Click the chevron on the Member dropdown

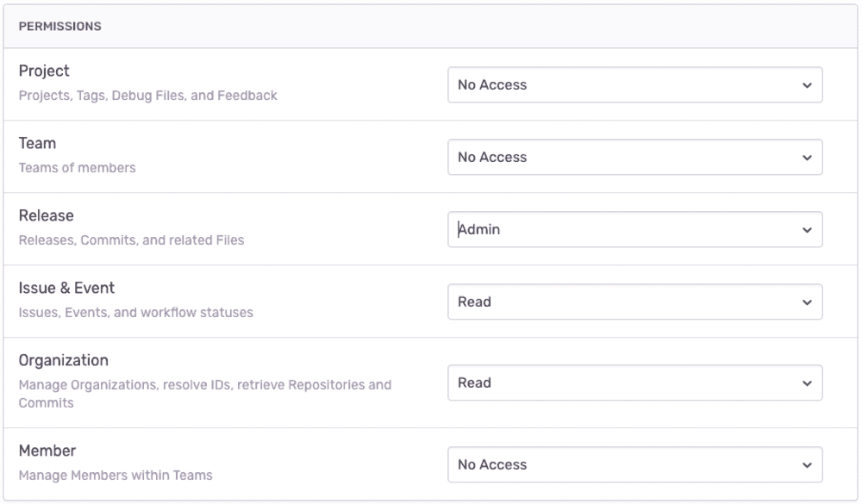point(807,464)
